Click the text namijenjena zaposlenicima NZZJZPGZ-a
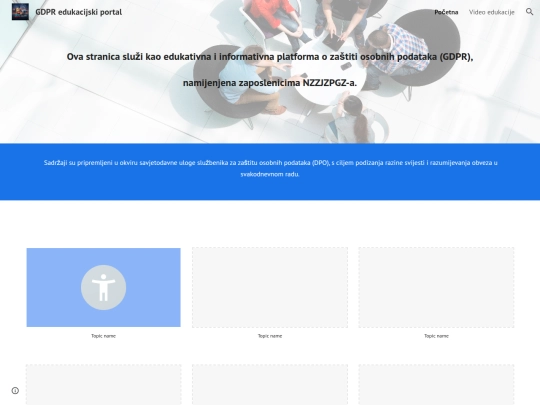The width and height of the screenshot is (540, 405). (x=270, y=83)
